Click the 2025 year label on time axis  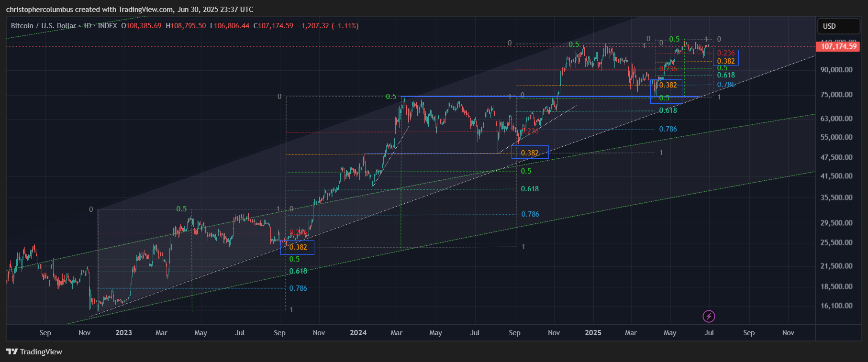593,333
